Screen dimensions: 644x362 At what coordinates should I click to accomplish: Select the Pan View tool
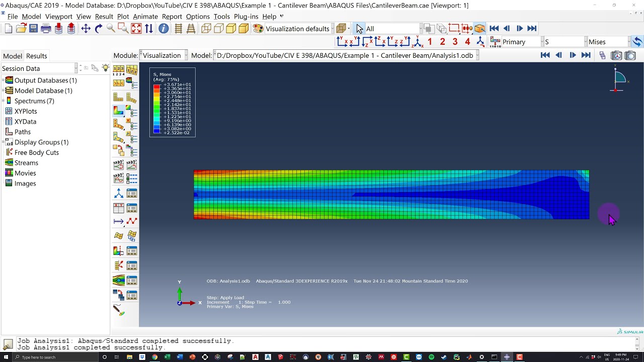tap(86, 29)
